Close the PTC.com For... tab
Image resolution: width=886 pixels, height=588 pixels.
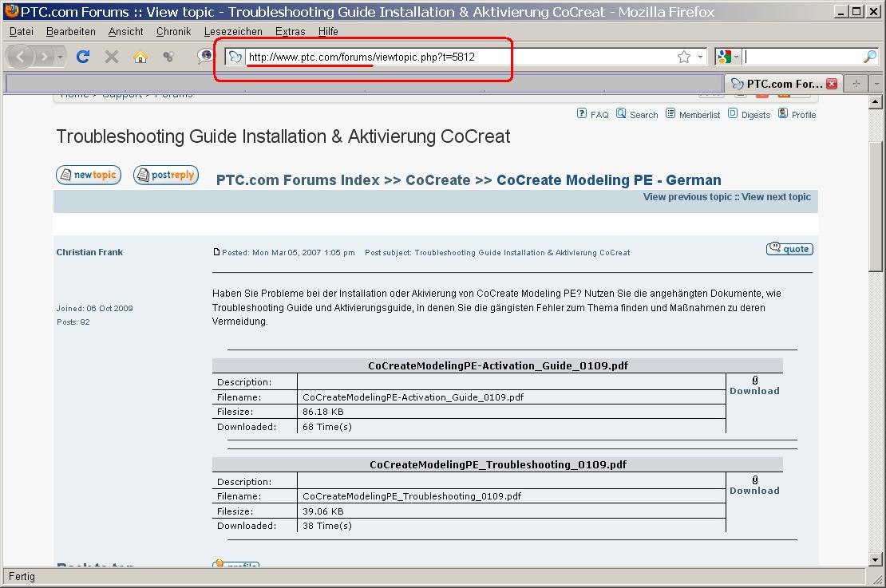coord(831,84)
